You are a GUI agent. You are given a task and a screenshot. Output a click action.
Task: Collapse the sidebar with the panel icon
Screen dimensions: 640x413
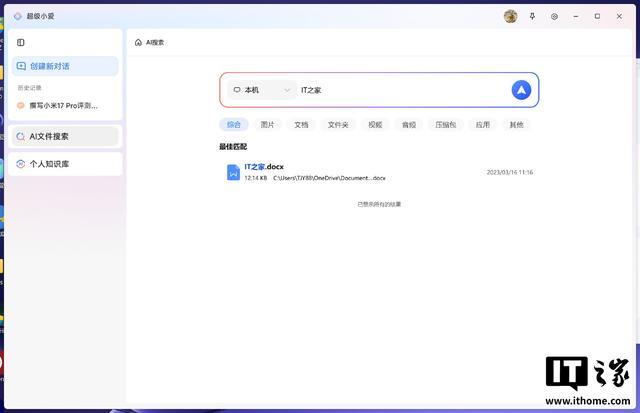[20, 42]
